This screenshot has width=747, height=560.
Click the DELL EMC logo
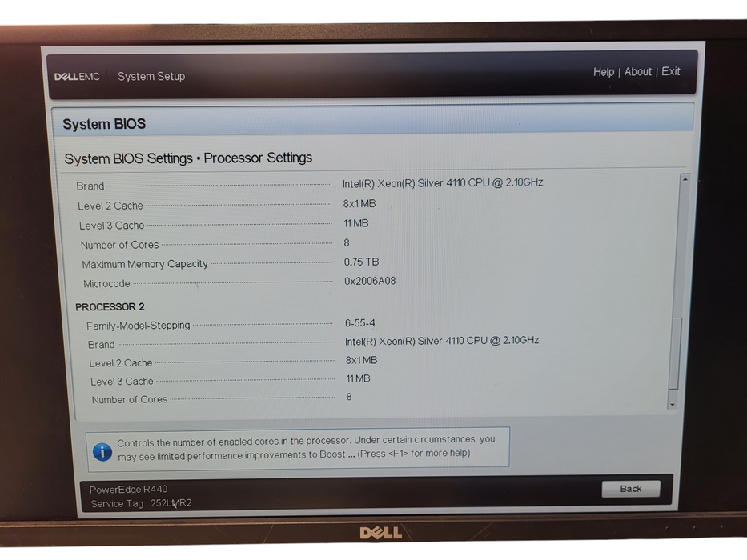click(77, 77)
